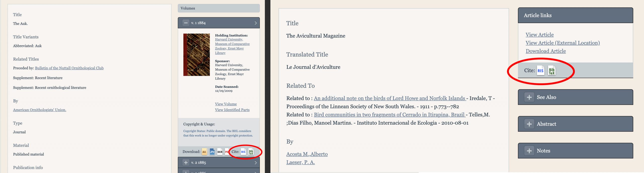This screenshot has height=173, width=644.
Task: Click the View Volume link
Action: (226, 104)
